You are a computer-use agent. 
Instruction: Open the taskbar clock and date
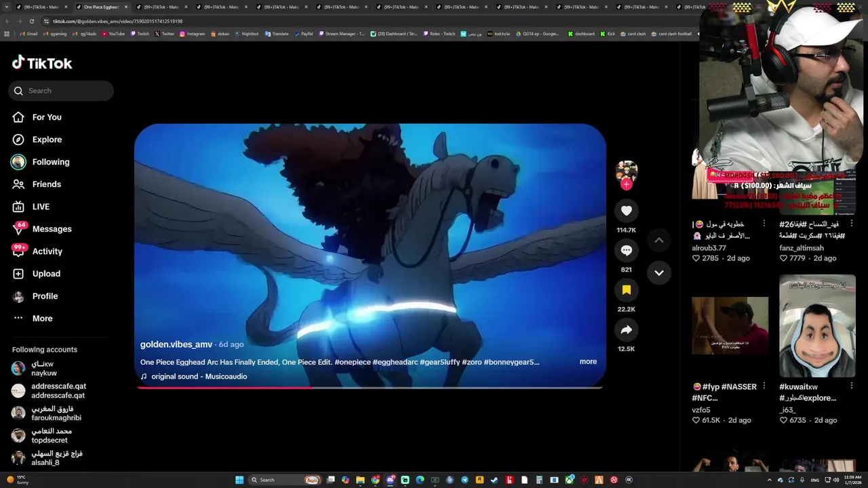853,480
